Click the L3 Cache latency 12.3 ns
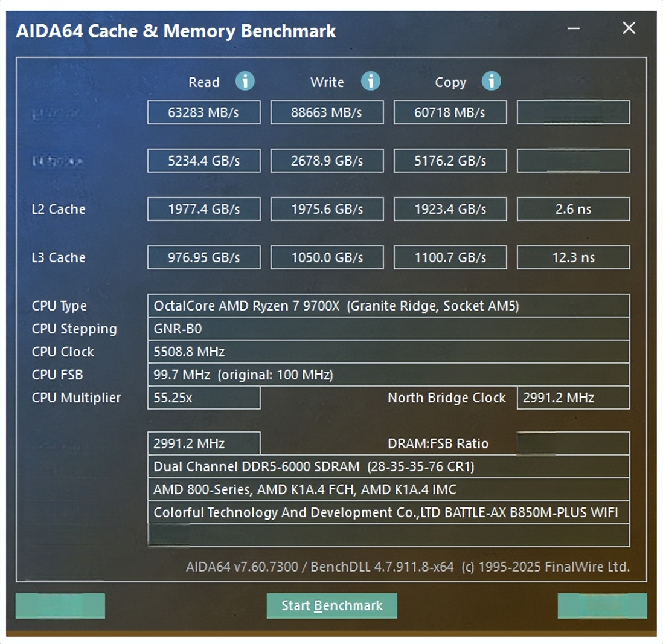Viewport: 663px width, 644px height. point(574,257)
